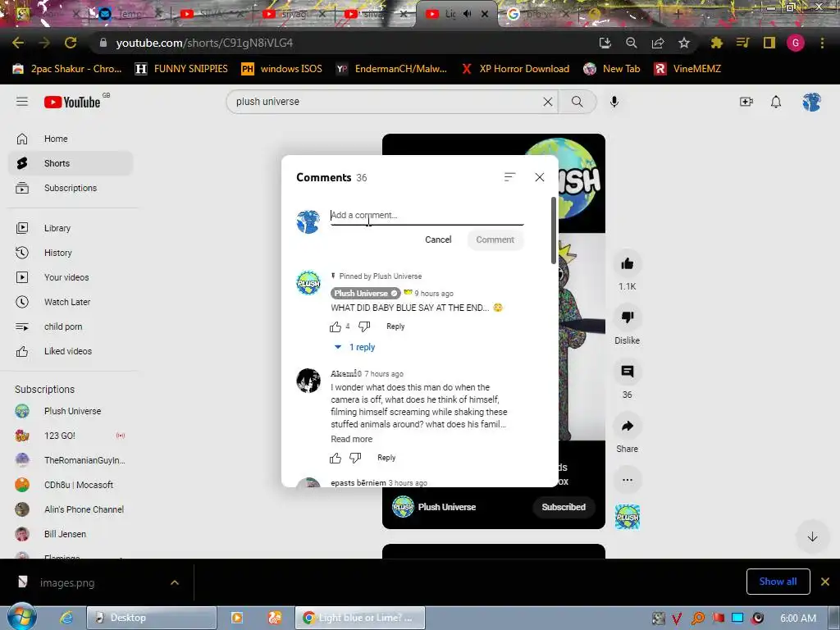This screenshot has width=840, height=630.
Task: Go back in Chrome
Action: (18, 43)
